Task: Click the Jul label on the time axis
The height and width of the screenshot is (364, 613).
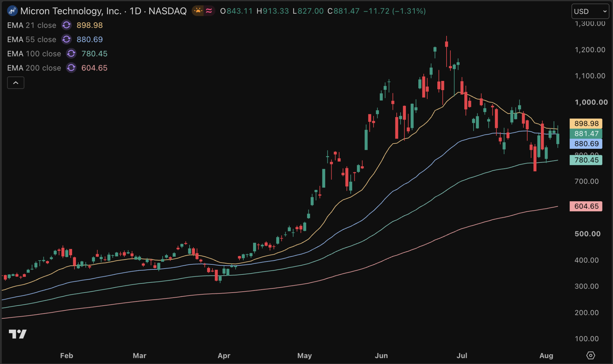Action: coord(462,355)
